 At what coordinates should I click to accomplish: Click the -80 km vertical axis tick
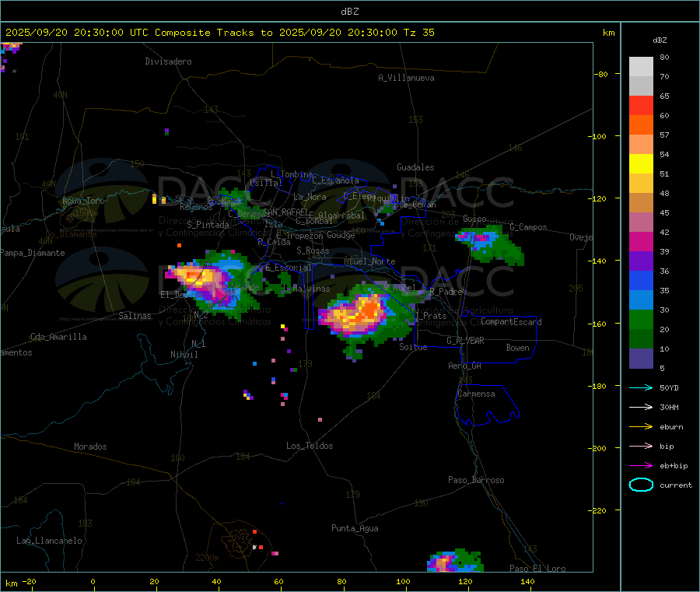pos(601,74)
